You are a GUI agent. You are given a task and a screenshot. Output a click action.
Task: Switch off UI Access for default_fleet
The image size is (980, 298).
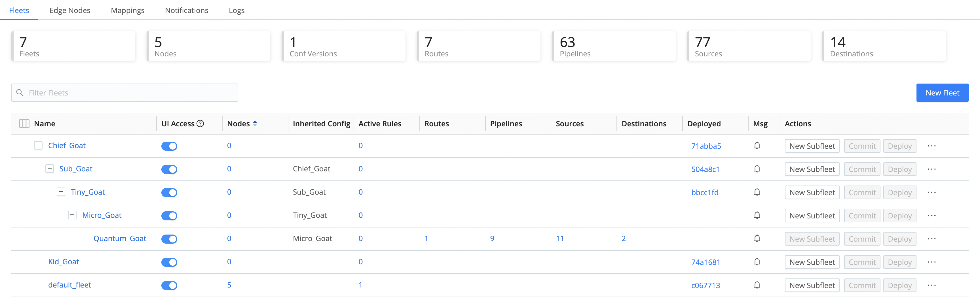[169, 285]
